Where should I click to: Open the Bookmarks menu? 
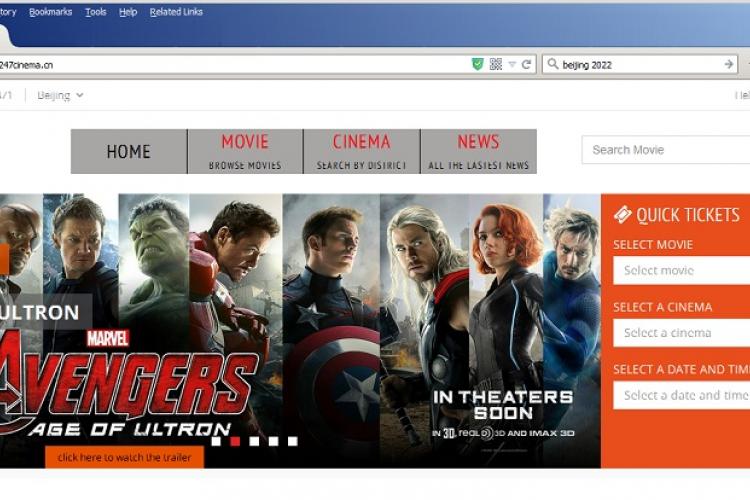tap(50, 12)
